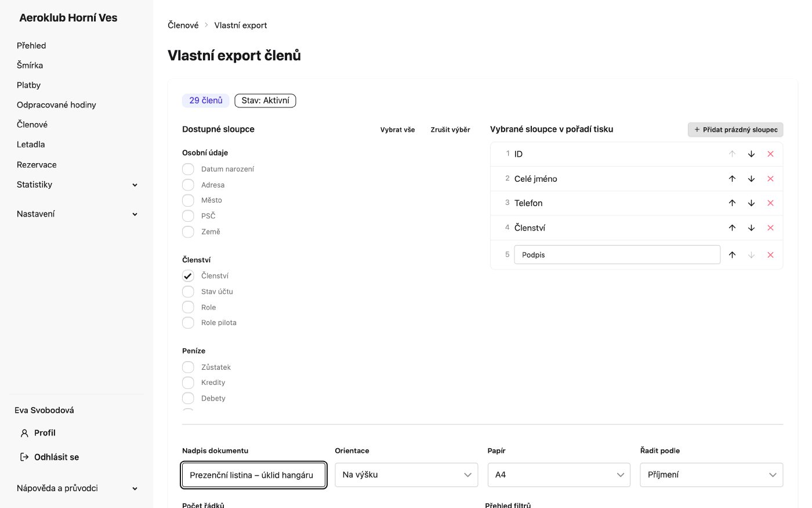The width and height of the screenshot is (812, 508).
Task: Remove the Telefon column
Action: [770, 203]
